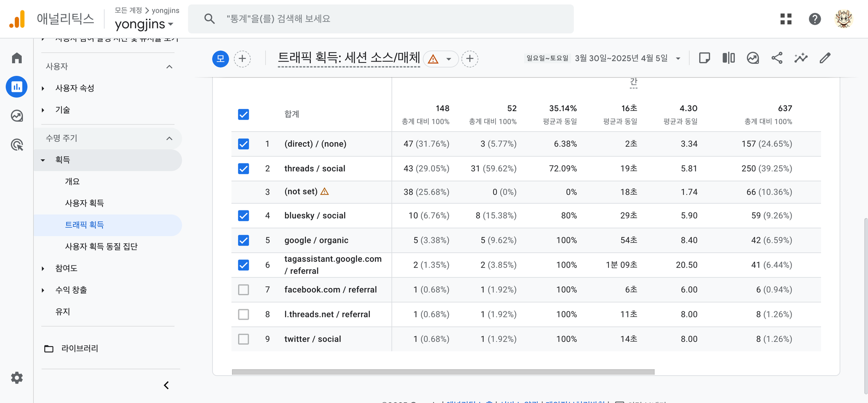
Task: Click the search bar to search analytics
Action: click(381, 19)
